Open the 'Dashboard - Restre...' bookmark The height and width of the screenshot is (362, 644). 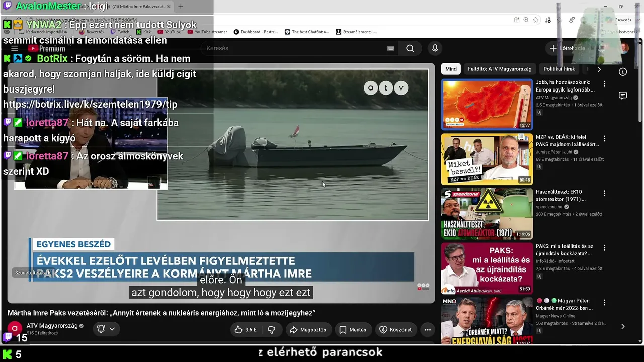pos(256,32)
